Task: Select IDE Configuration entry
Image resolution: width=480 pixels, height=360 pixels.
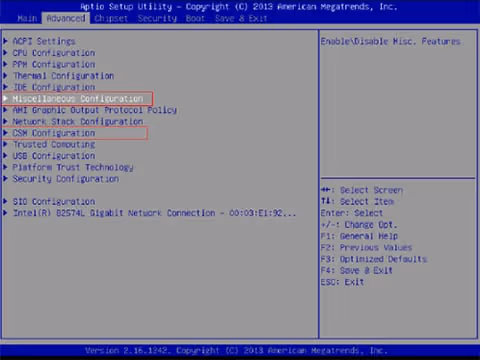Action: point(54,87)
